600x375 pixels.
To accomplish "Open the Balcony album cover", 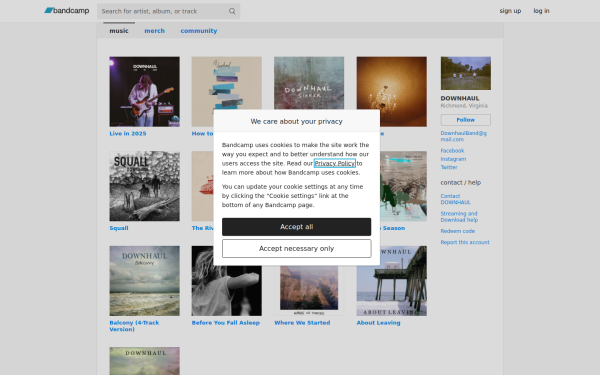I will 144,281.
